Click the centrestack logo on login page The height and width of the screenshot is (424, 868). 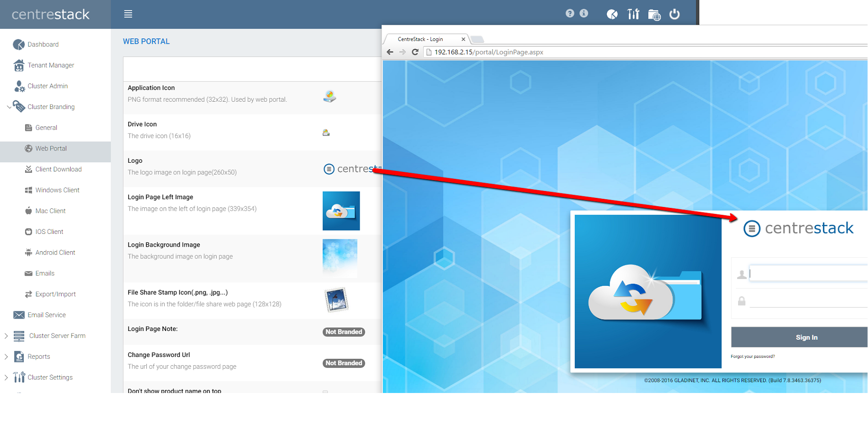point(798,228)
